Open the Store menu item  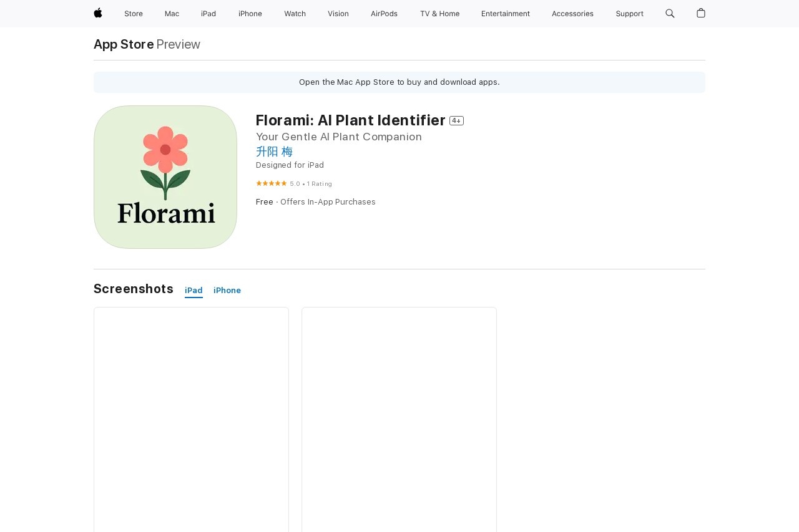pos(134,14)
